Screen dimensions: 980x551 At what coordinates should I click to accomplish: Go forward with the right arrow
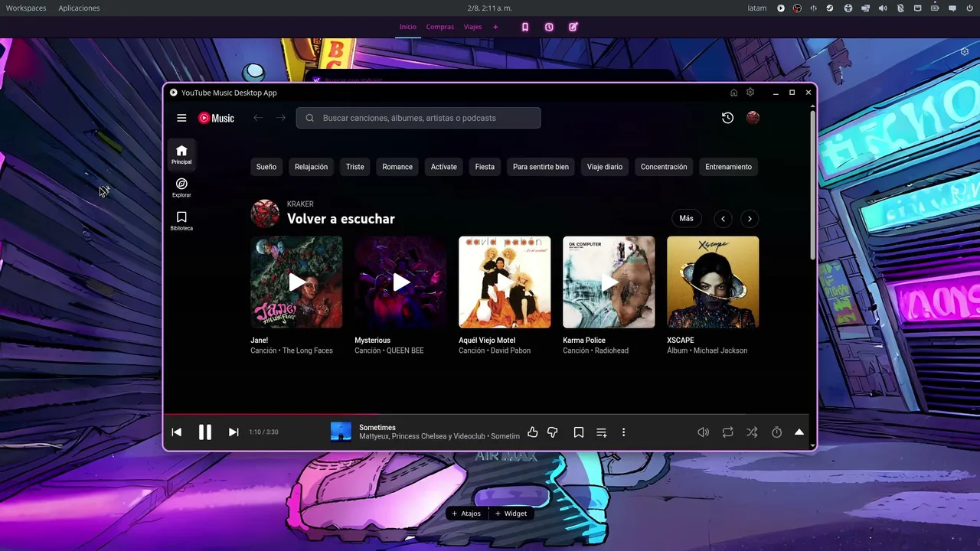(281, 118)
